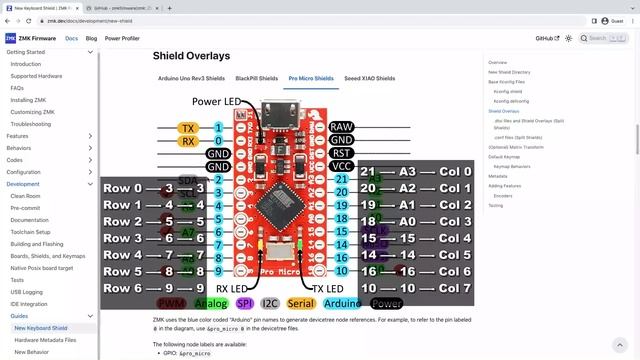This screenshot has height=360, width=640.
Task: Open Customizing ZMK in the sidebar
Action: click(33, 112)
